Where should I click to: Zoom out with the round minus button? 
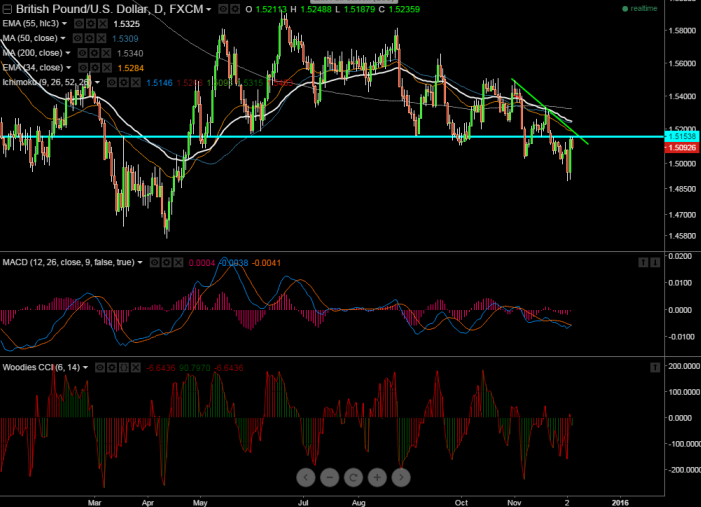(329, 477)
